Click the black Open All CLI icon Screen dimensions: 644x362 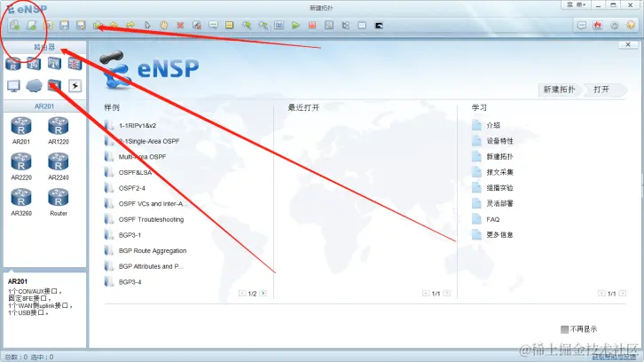click(x=379, y=26)
